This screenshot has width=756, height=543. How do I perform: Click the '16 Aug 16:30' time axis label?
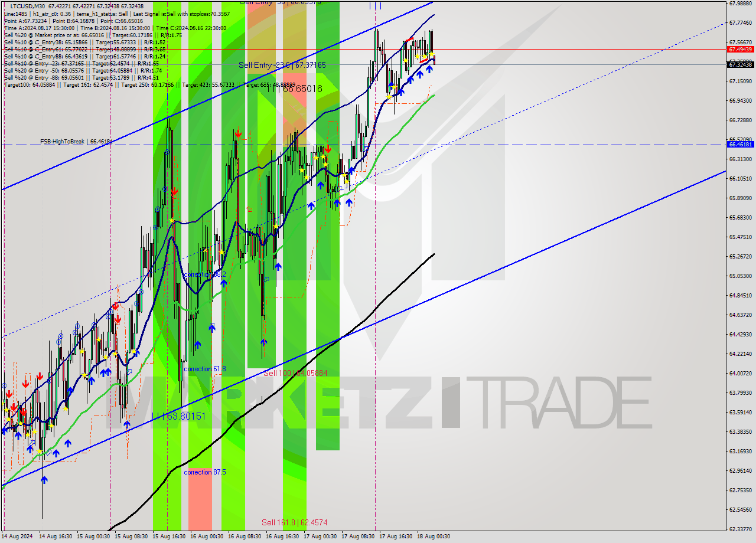(x=283, y=537)
